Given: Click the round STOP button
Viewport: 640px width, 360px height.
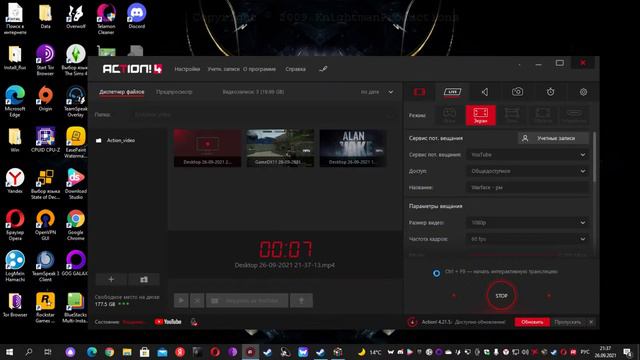Looking at the screenshot, I should coord(501,296).
